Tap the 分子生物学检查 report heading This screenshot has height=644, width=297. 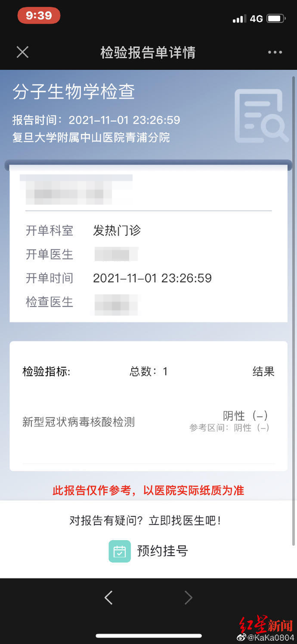(74, 92)
